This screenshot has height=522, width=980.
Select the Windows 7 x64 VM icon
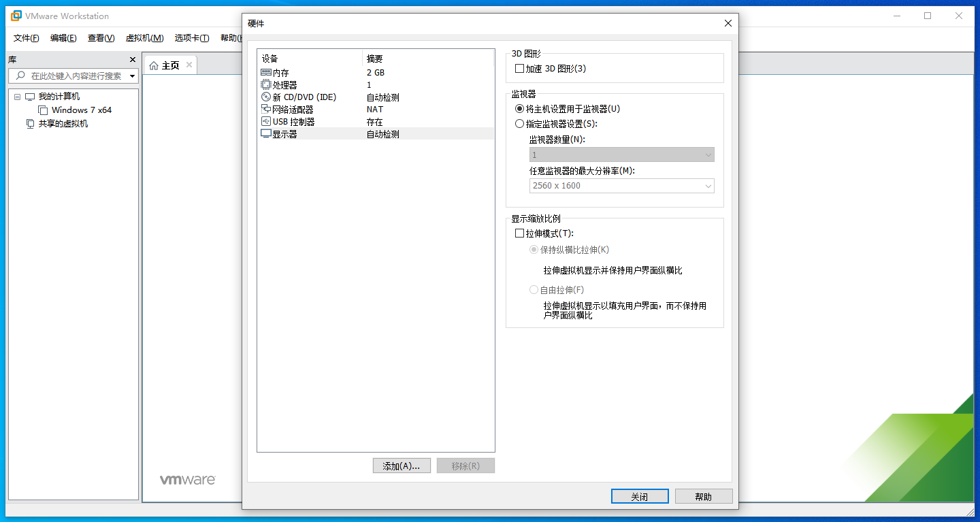click(x=43, y=110)
